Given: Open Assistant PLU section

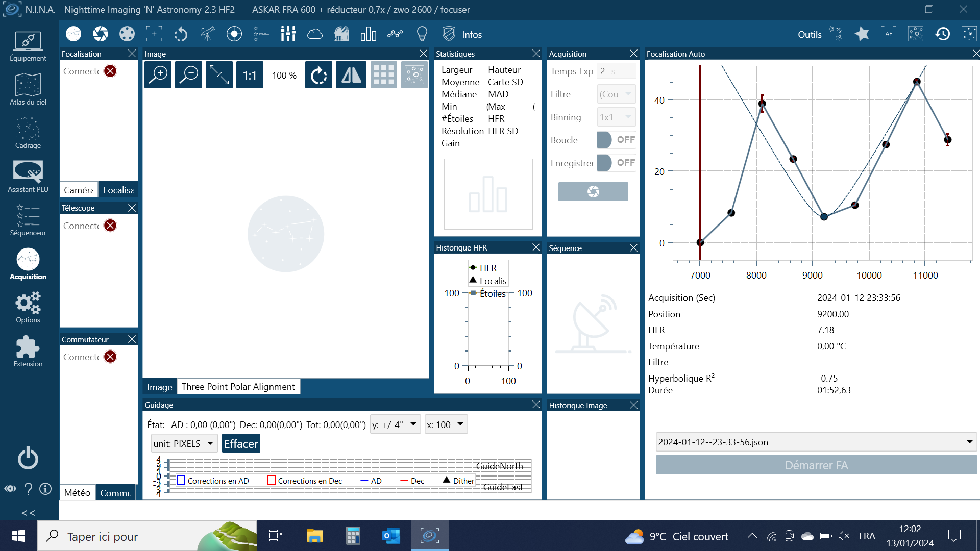Looking at the screenshot, I should tap(28, 177).
